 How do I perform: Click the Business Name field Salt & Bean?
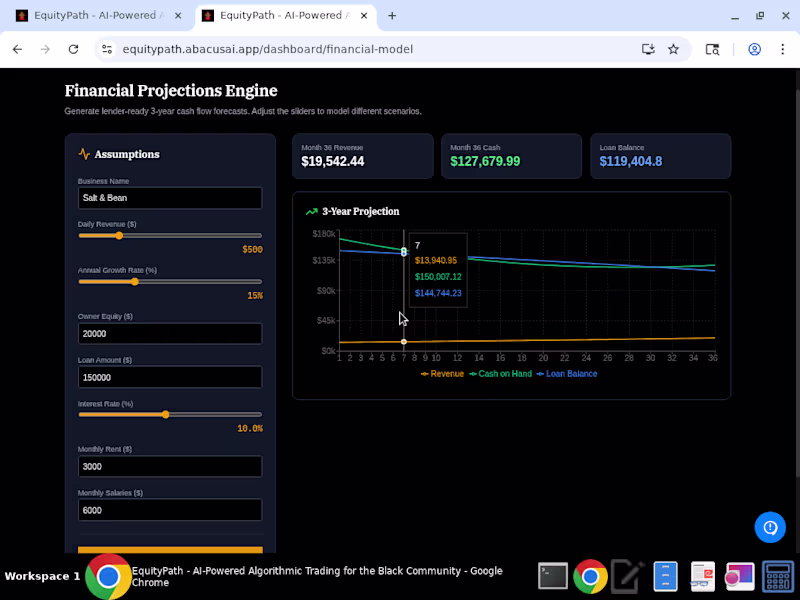click(170, 198)
